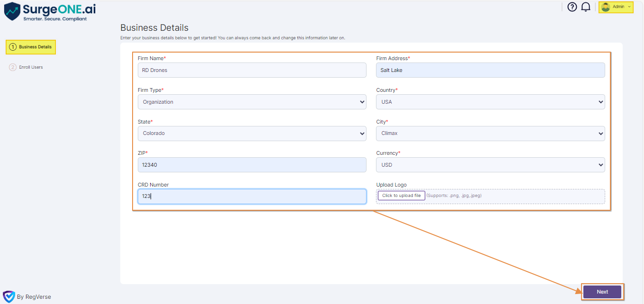Click the notification bell icon
Image resolution: width=644 pixels, height=304 pixels.
586,7
